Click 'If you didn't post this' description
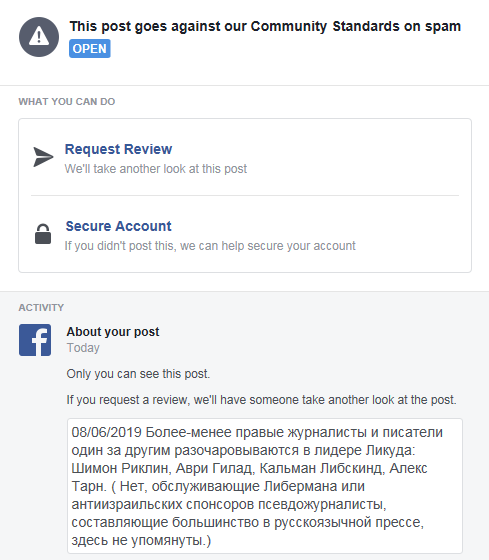Image resolution: width=489 pixels, height=560 pixels. (210, 246)
